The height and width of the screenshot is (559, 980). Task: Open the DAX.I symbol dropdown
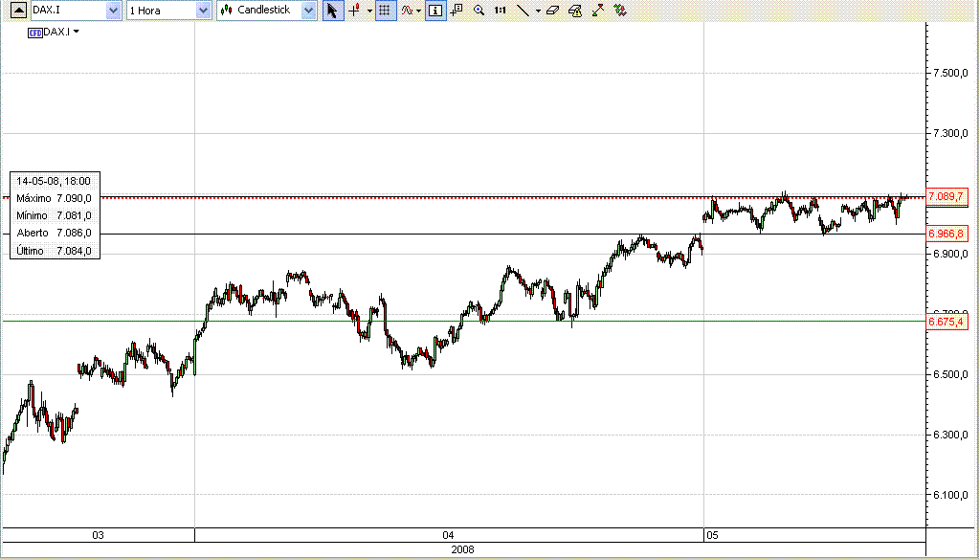click(x=113, y=10)
